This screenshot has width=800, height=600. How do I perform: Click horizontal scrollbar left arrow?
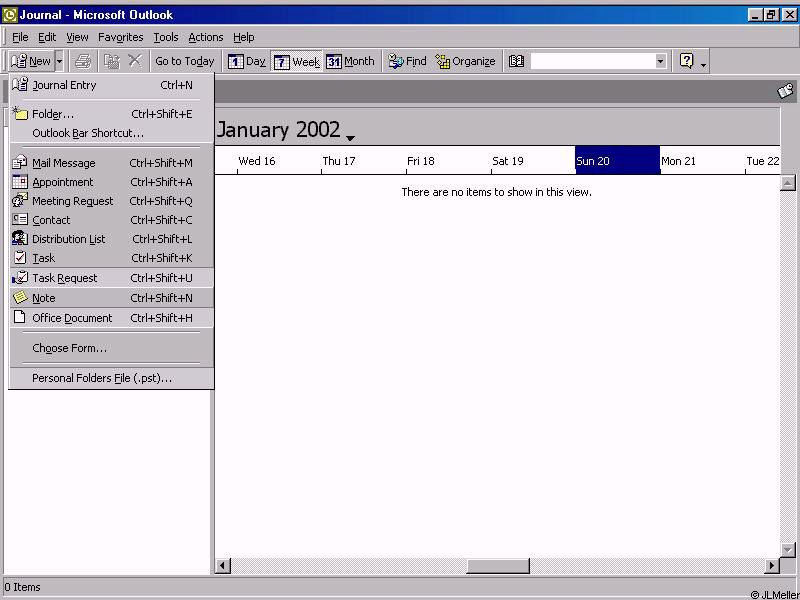pos(222,565)
